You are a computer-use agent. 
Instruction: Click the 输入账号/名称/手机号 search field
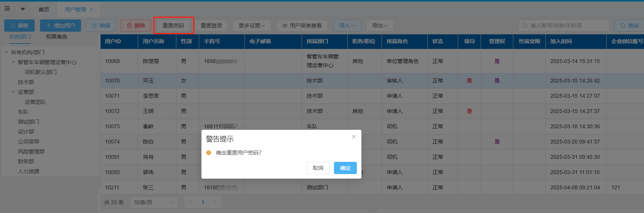click(x=566, y=26)
